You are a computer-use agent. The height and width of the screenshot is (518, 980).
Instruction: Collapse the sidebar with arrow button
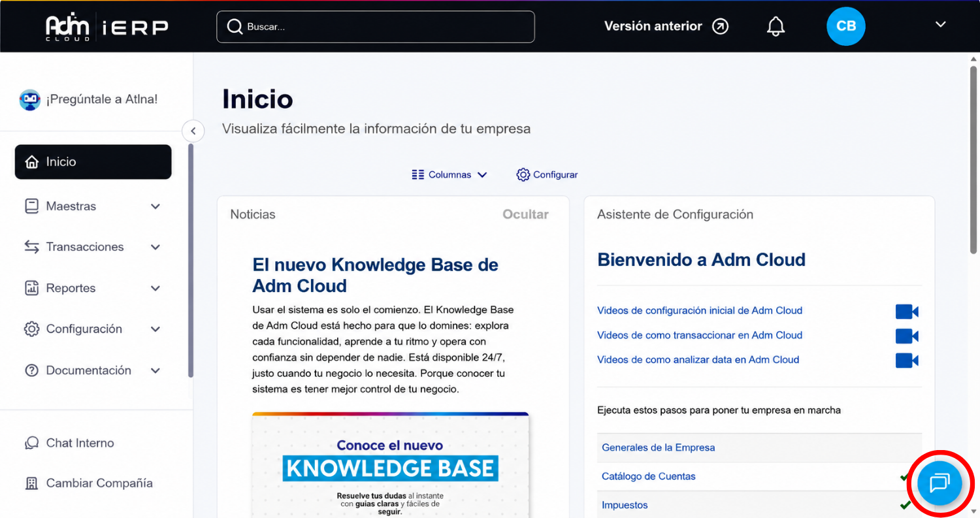tap(193, 131)
